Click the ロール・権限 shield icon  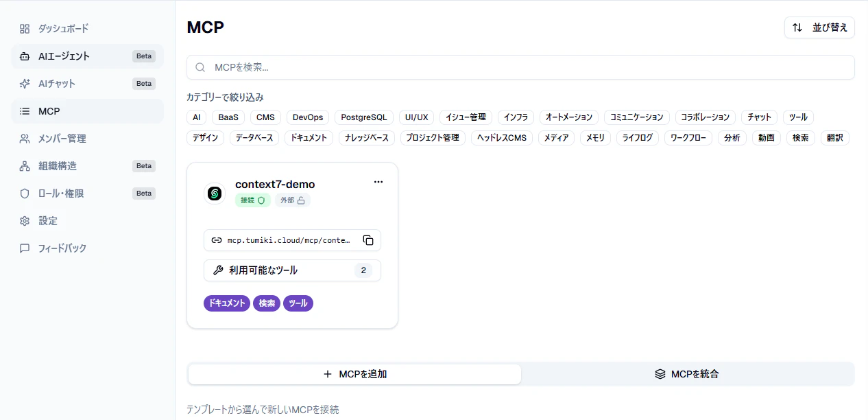point(25,194)
